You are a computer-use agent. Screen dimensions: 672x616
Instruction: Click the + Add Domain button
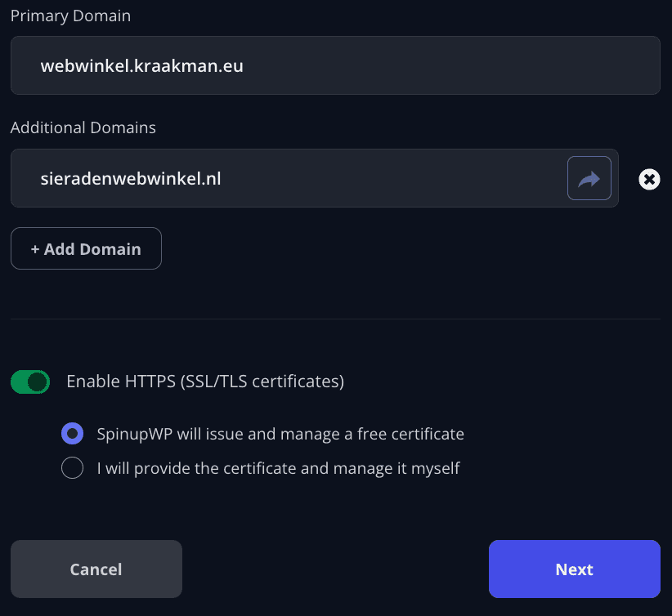coord(86,248)
